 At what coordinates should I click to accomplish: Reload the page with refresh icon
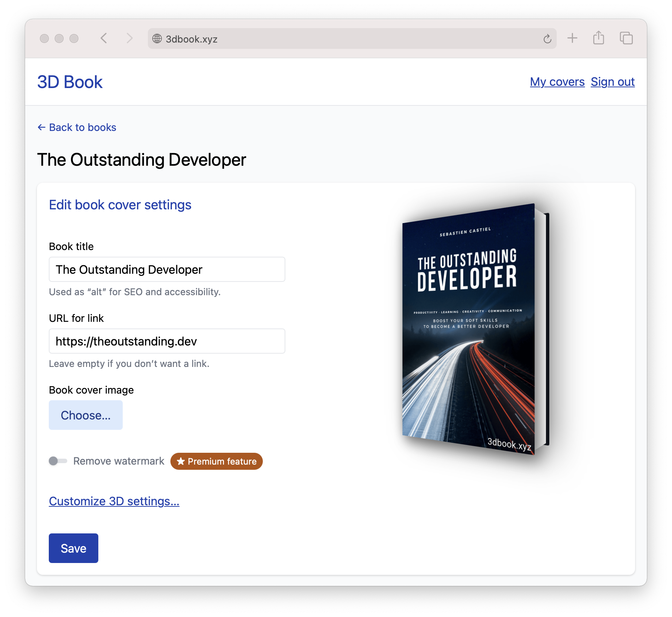pos(547,38)
